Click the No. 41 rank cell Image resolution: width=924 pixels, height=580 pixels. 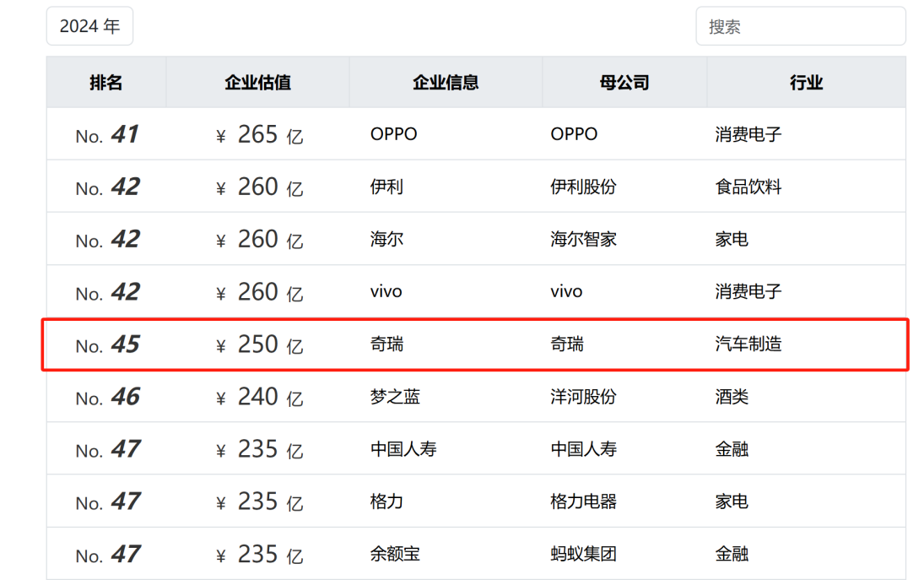tap(106, 134)
